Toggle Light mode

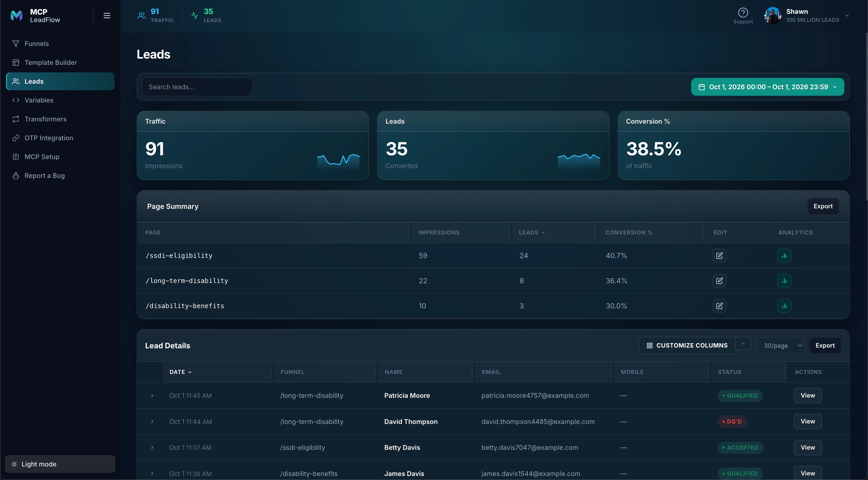[60, 464]
